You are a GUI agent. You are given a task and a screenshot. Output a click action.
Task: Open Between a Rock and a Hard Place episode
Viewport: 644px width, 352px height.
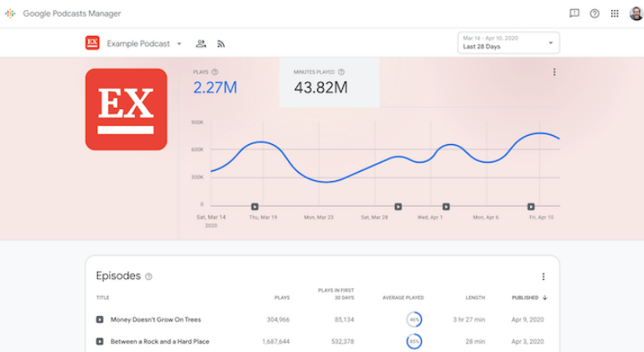tap(160, 341)
